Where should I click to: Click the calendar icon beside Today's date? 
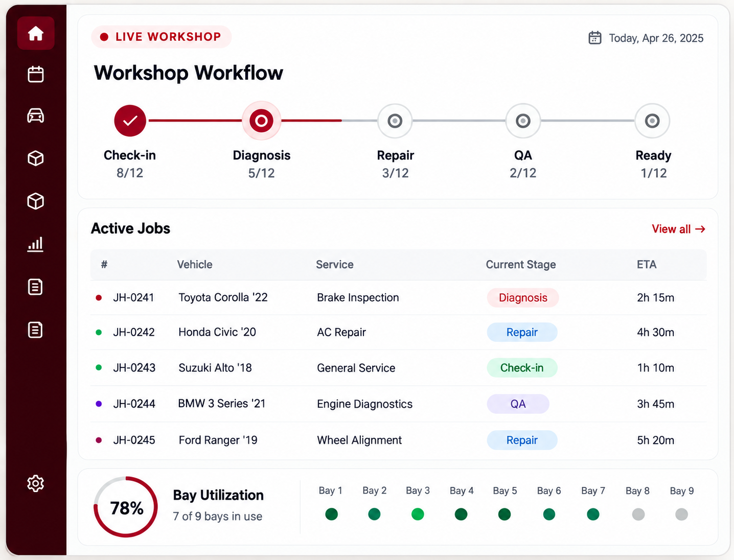point(595,38)
